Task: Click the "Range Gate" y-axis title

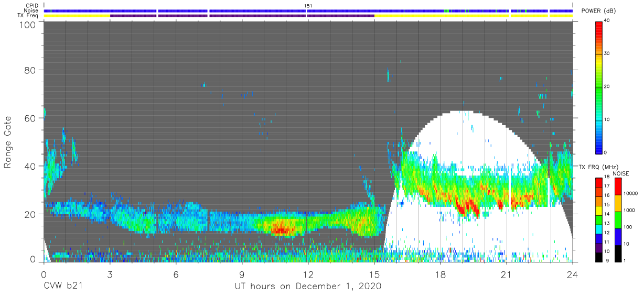Action: click(x=8, y=142)
